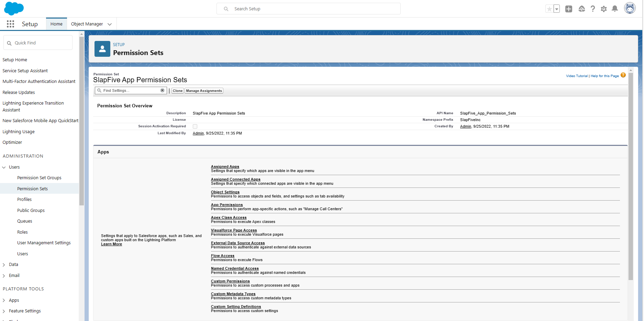
Task: Clear the Find Settings search field
Action: 162,90
